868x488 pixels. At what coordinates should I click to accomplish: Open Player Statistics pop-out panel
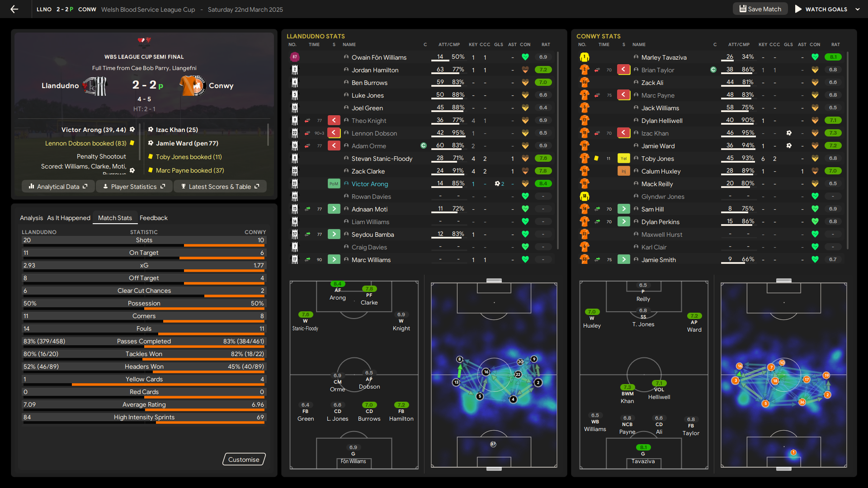point(134,187)
